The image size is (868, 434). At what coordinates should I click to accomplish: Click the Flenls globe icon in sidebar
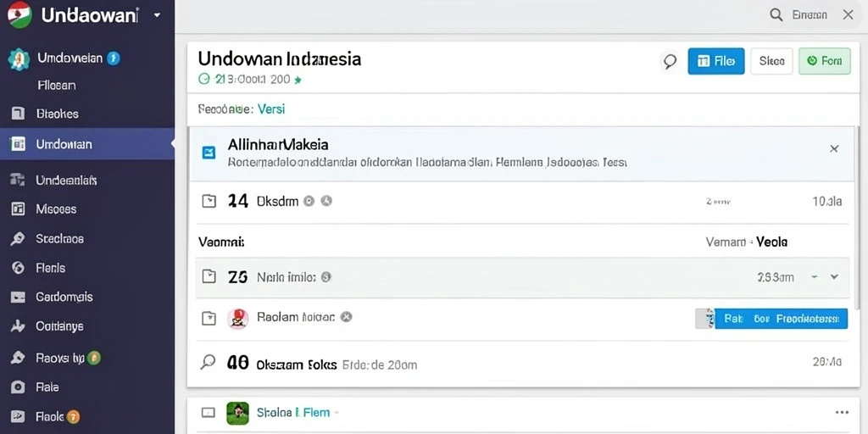(x=19, y=268)
